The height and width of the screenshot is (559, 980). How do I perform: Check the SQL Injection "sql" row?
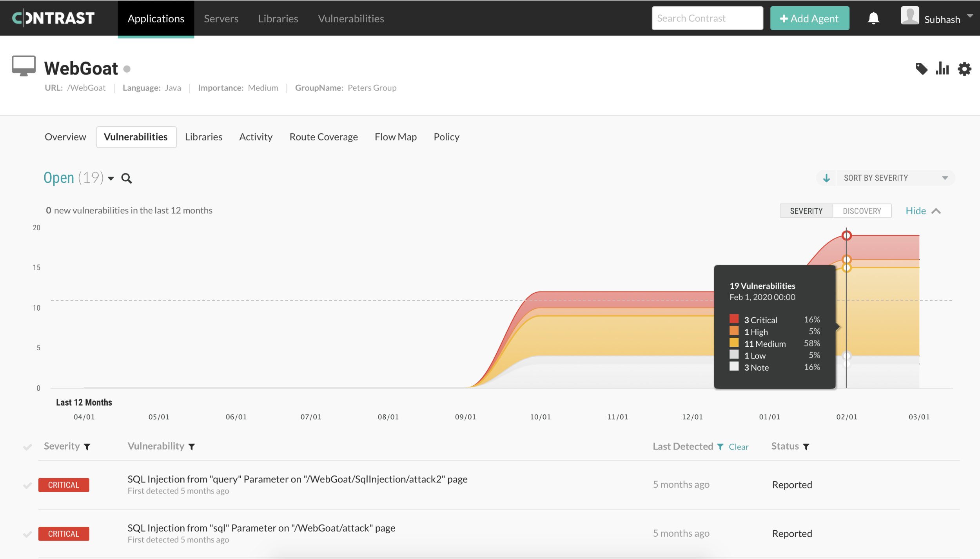point(27,534)
